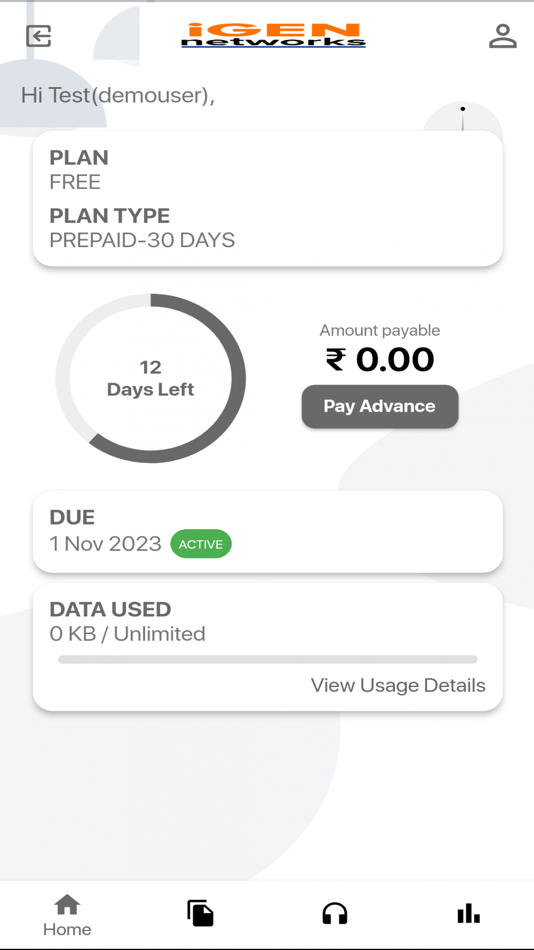Click the data usage progress bar

coord(267,659)
